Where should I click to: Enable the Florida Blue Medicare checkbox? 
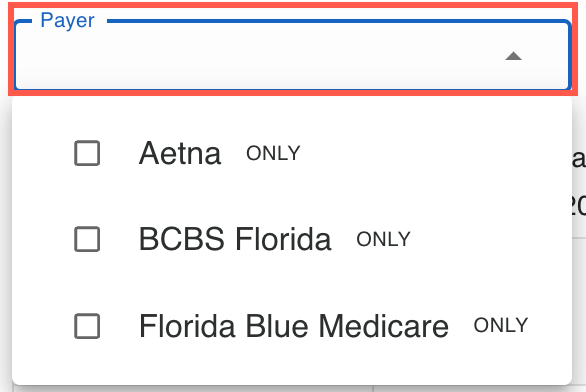87,326
